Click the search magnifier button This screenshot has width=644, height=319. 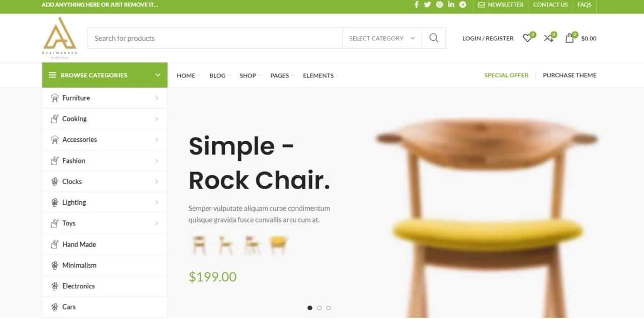pyautogui.click(x=434, y=38)
